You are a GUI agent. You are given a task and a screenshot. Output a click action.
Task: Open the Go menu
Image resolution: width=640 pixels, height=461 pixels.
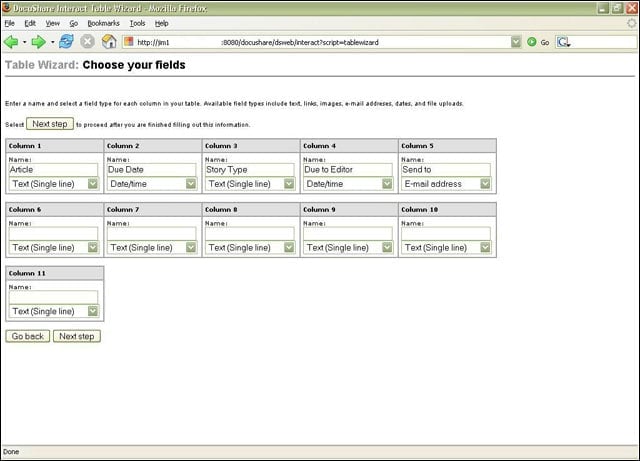(73, 23)
